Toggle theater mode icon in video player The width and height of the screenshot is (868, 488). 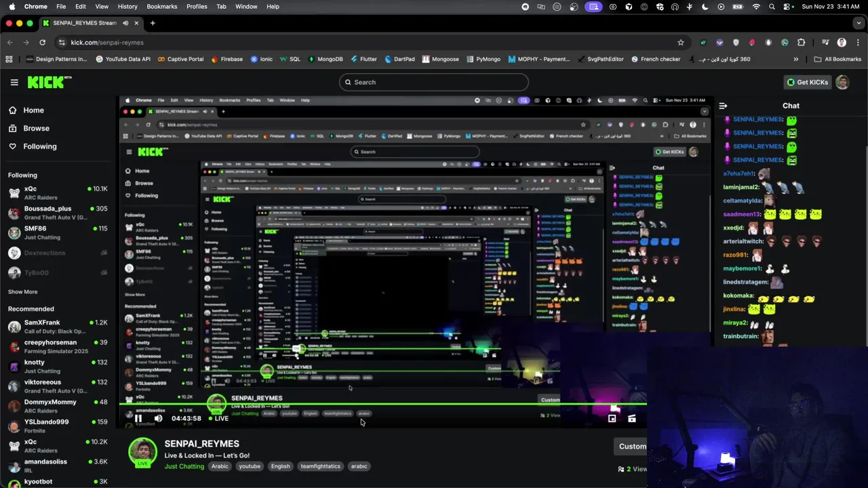point(632,418)
